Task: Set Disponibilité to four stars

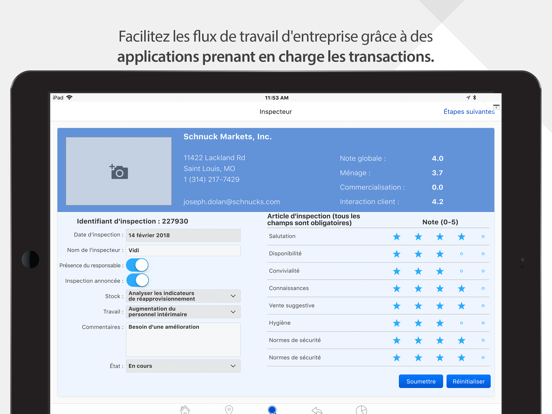Action: [462, 253]
